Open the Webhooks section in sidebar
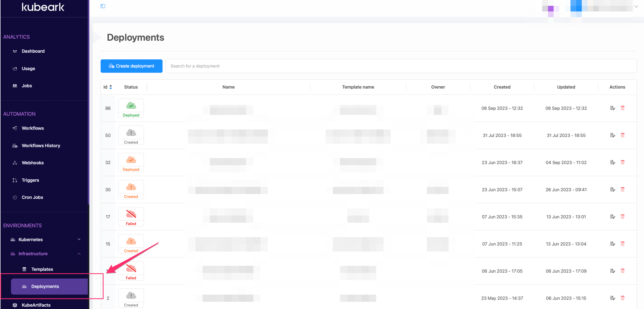The height and width of the screenshot is (309, 644). pos(33,163)
